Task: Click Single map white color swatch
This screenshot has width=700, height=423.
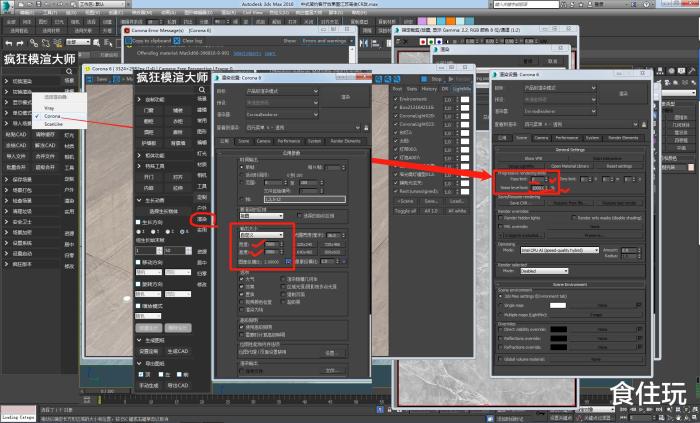Action: (x=558, y=306)
